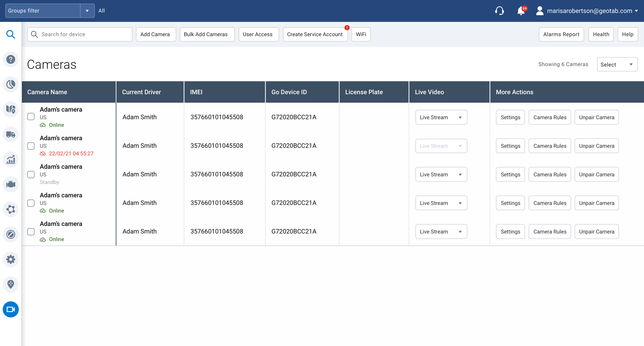
Task: Open the Alarms Report
Action: pos(561,34)
